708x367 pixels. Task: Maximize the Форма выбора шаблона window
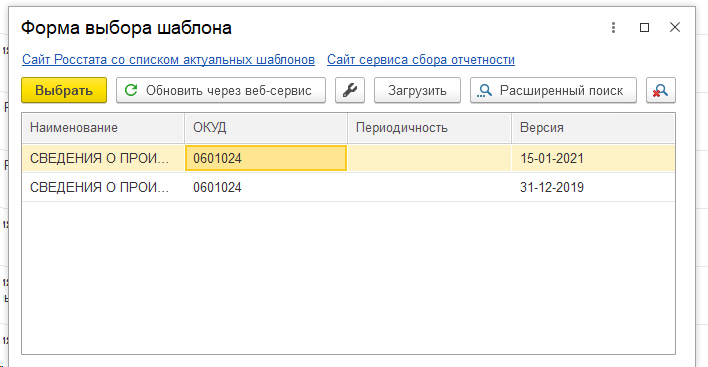tap(644, 28)
